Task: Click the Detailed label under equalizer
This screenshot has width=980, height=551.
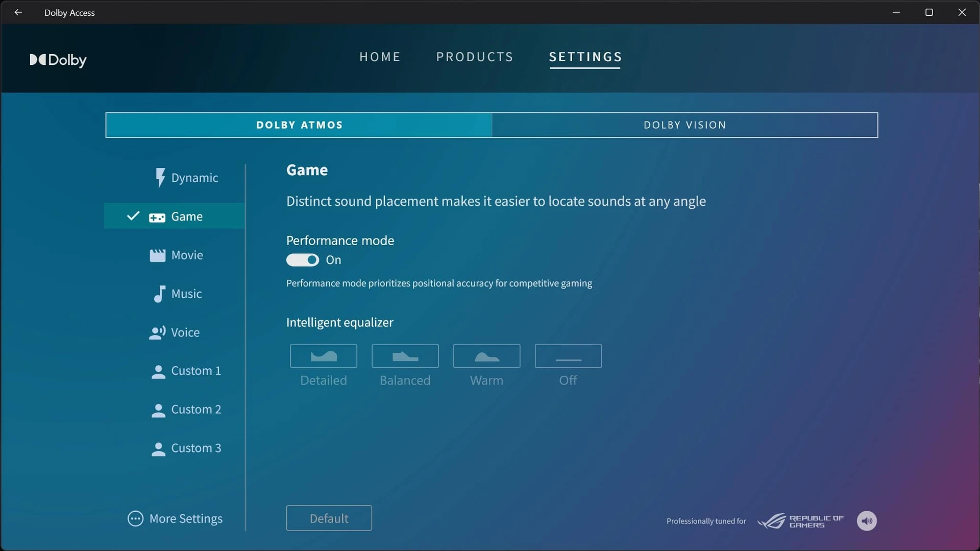Action: coord(324,380)
